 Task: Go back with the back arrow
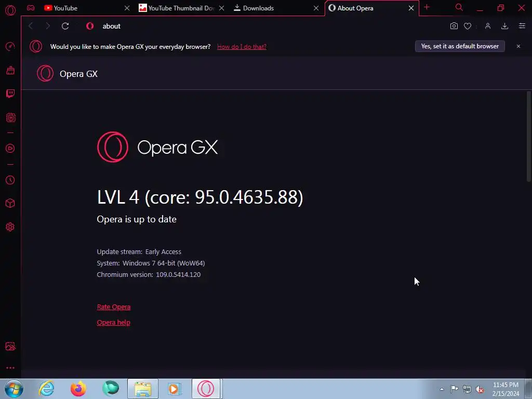pyautogui.click(x=31, y=26)
